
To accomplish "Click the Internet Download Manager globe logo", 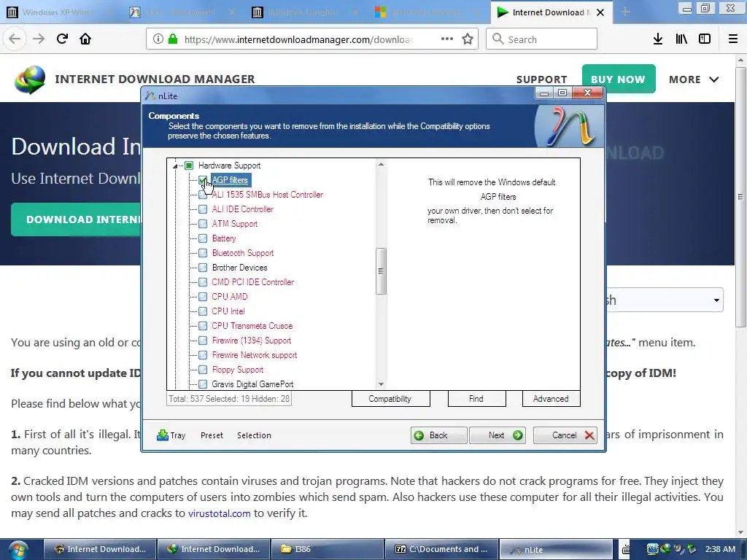I will [30, 79].
